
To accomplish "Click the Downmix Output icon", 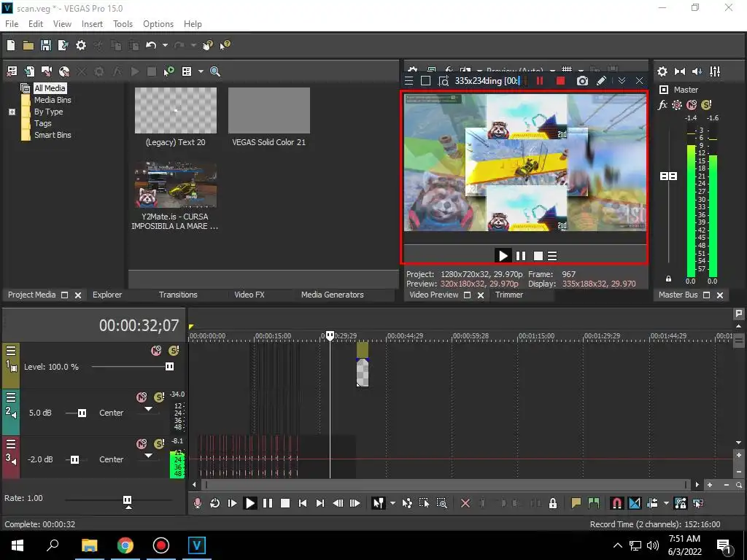I will pos(680,71).
